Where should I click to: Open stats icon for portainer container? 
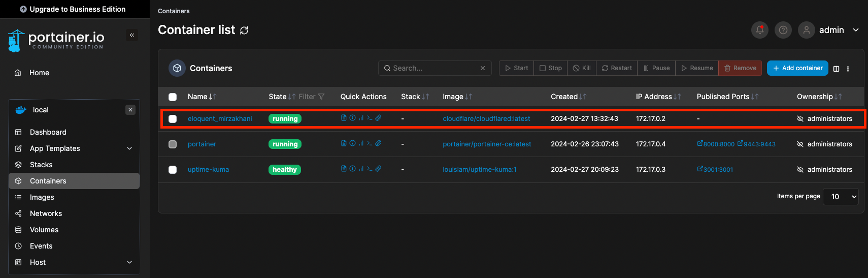(361, 143)
